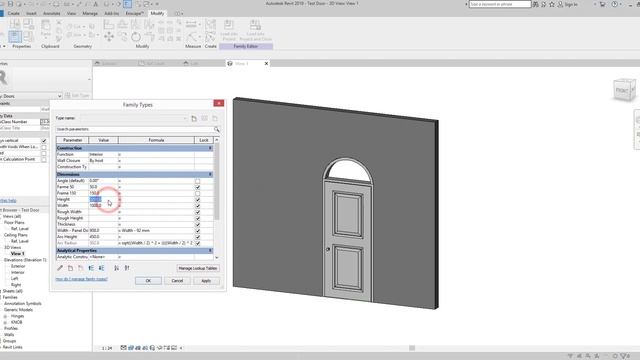
Task: Click the Move Parameter Up icon
Action: click(91, 268)
